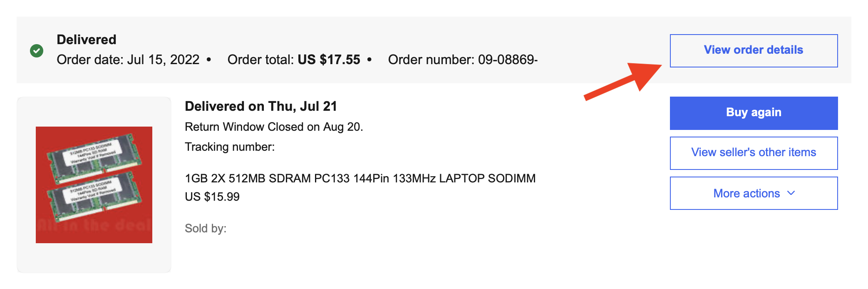Image resolution: width=868 pixels, height=289 pixels.
Task: Click the Buy again button
Action: point(754,112)
